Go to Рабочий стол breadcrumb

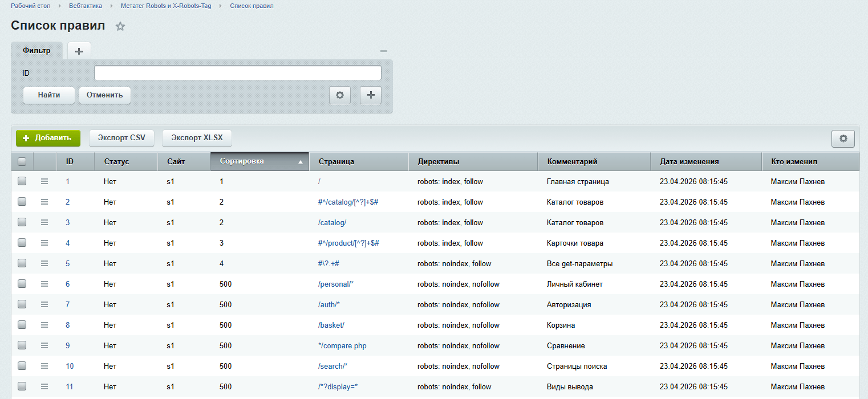click(31, 6)
